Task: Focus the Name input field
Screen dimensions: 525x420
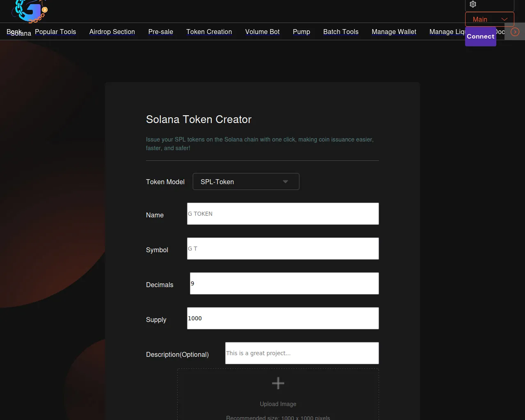Action: pos(283,214)
